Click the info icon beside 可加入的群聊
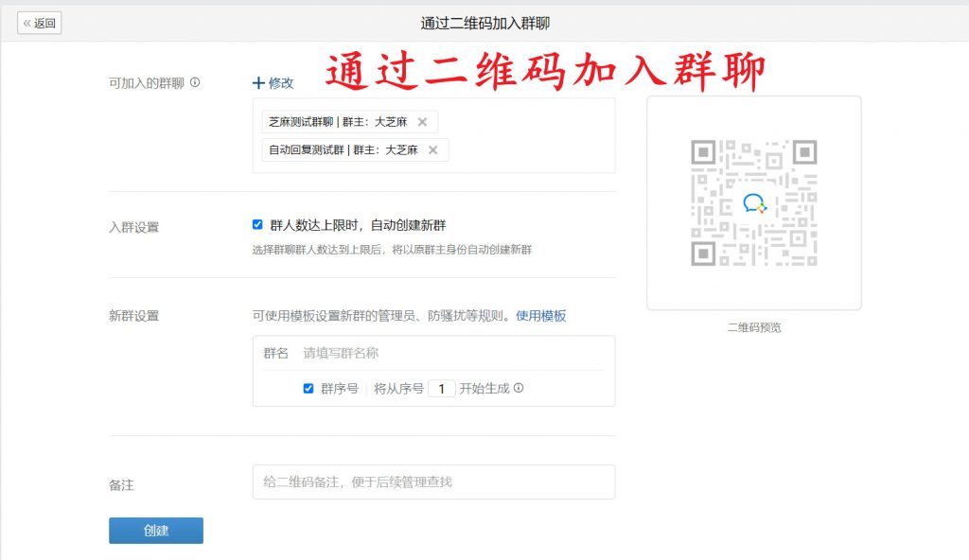This screenshot has height=560, width=969. 196,81
